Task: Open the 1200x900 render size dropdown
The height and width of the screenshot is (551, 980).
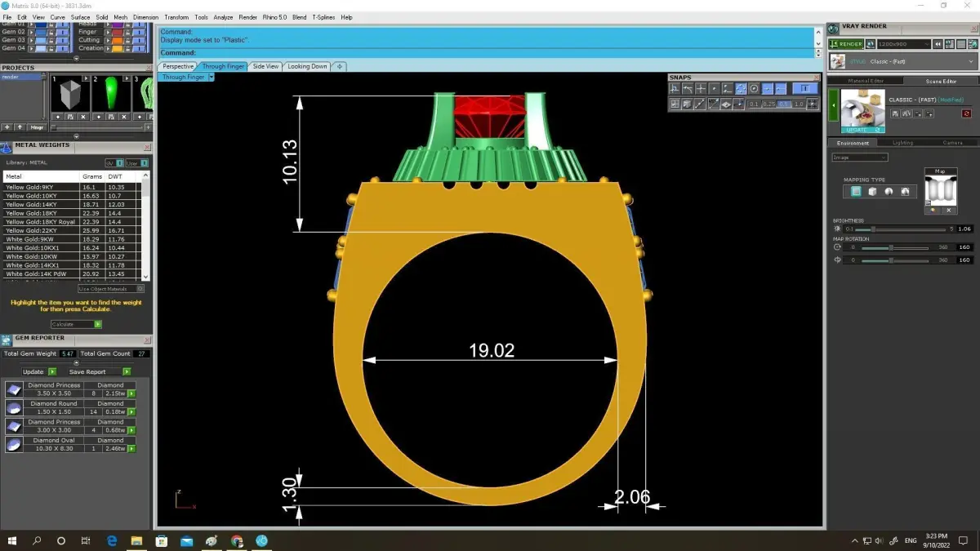Action: 903,44
